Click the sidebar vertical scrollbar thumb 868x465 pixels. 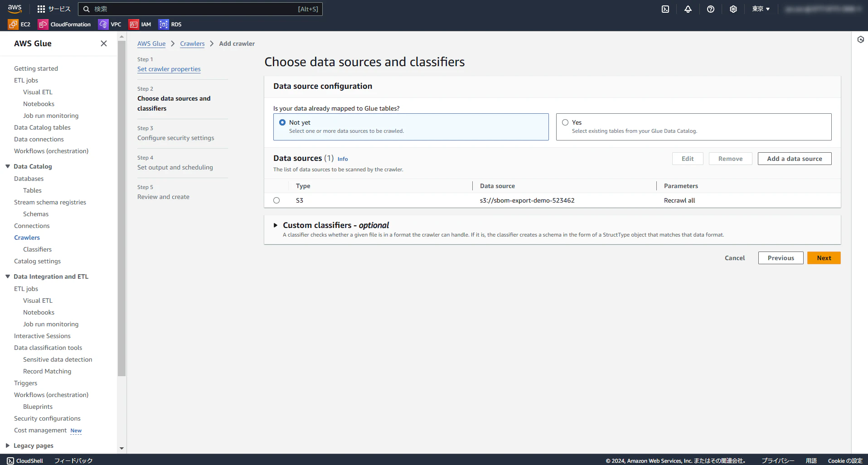[x=121, y=208]
